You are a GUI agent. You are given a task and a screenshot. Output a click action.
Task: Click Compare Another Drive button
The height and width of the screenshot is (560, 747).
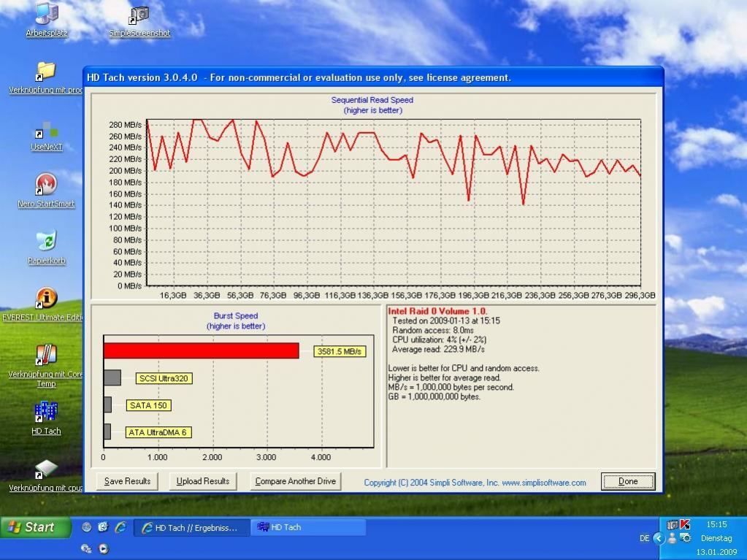click(x=296, y=481)
